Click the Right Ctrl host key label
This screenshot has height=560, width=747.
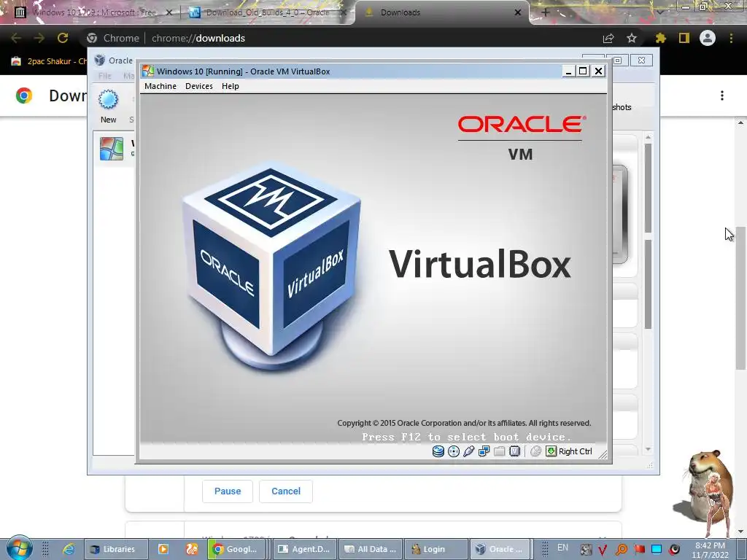pyautogui.click(x=575, y=451)
